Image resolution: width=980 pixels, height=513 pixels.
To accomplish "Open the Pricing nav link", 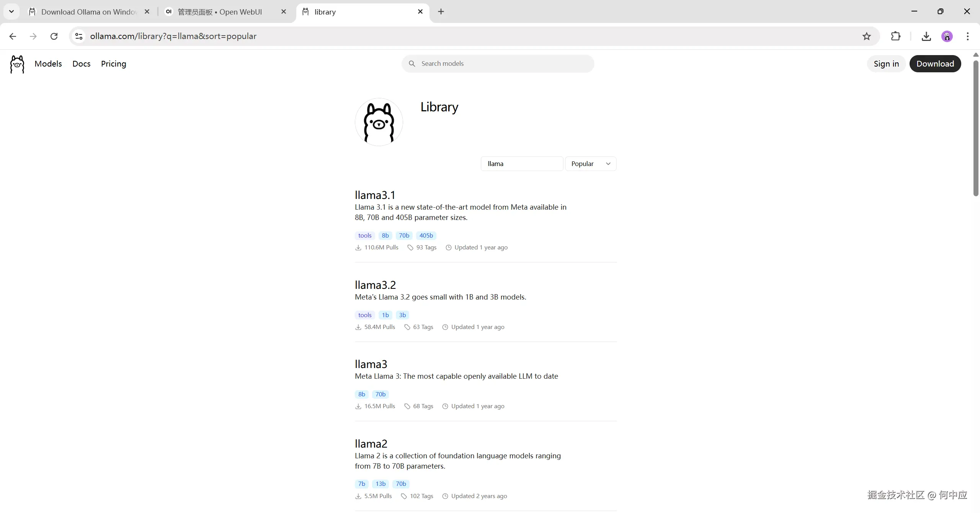I will pos(113,64).
